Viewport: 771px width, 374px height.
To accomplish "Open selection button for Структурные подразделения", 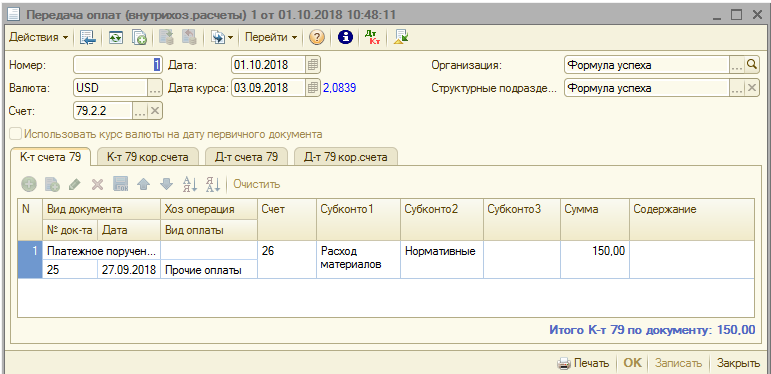I will pyautogui.click(x=737, y=88).
